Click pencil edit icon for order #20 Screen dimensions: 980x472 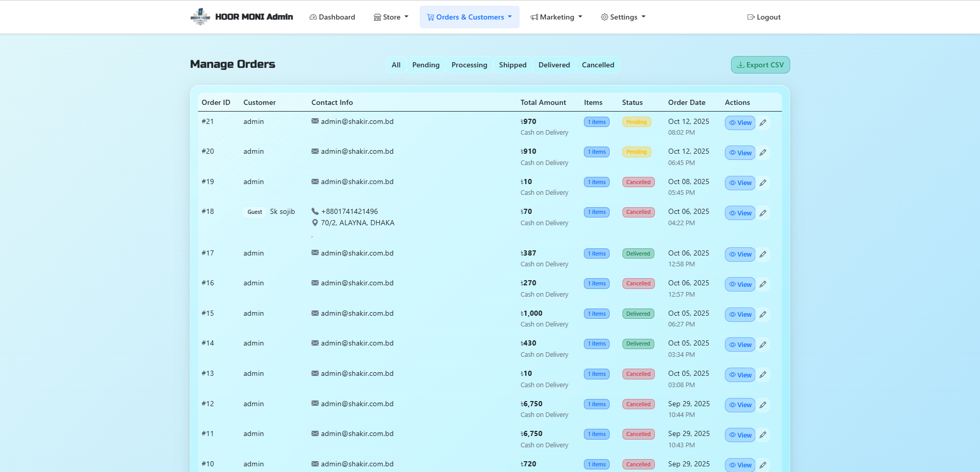point(763,153)
